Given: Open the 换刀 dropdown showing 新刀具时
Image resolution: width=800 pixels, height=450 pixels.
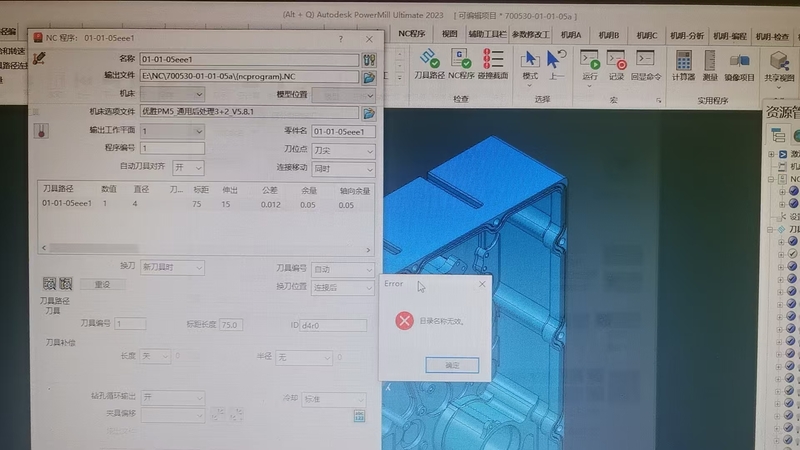Looking at the screenshot, I should [172, 267].
